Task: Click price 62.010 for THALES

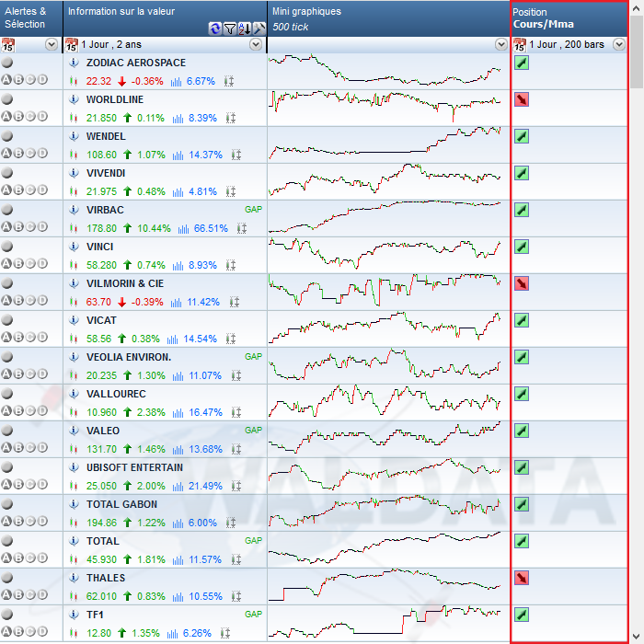Action: [101, 596]
